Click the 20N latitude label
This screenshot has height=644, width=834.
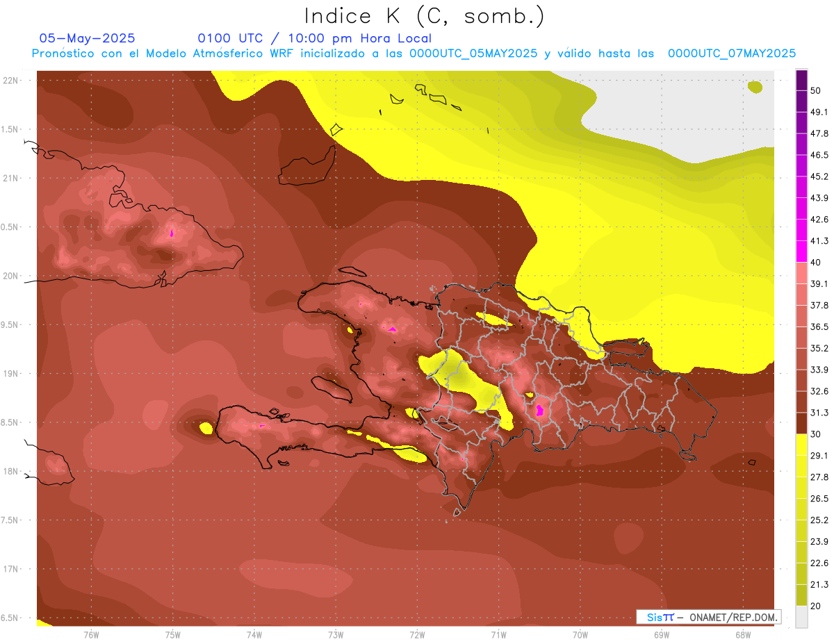click(x=11, y=276)
